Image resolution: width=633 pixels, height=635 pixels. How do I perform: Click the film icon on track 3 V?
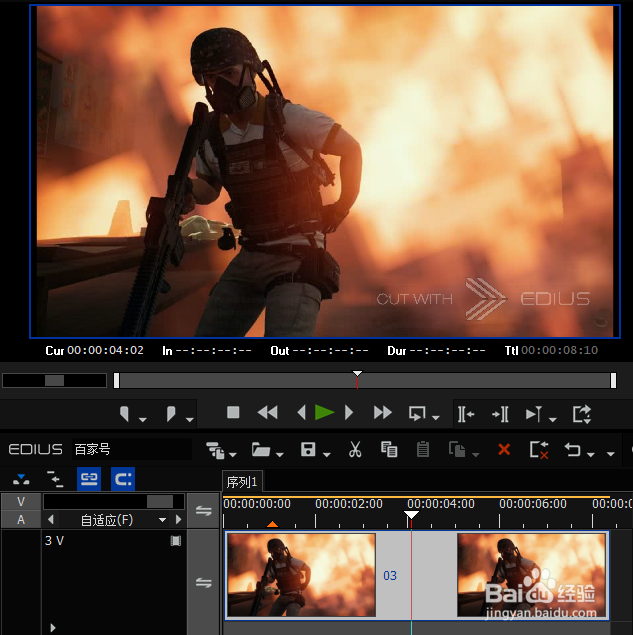(x=176, y=541)
